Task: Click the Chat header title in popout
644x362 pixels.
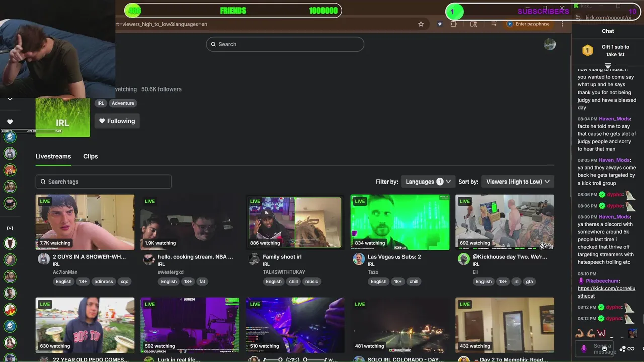Action: (x=608, y=31)
